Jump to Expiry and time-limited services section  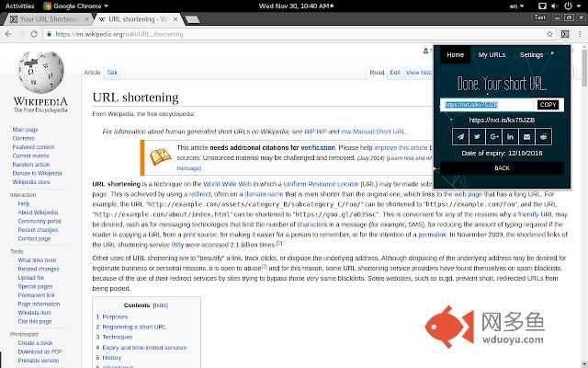point(144,348)
